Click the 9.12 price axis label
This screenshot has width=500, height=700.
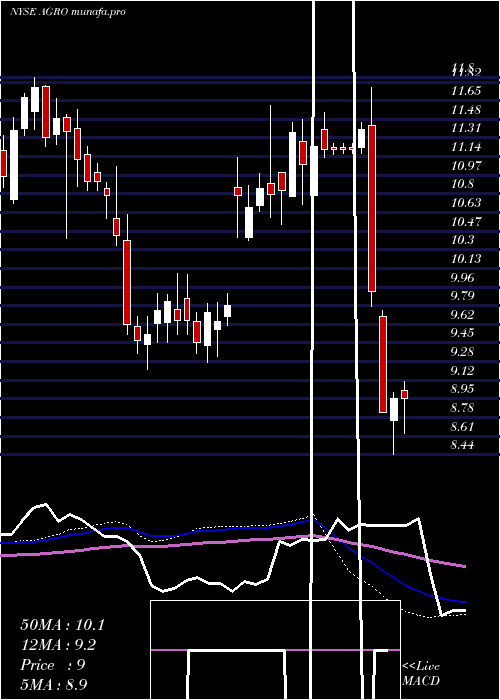[x=462, y=371]
